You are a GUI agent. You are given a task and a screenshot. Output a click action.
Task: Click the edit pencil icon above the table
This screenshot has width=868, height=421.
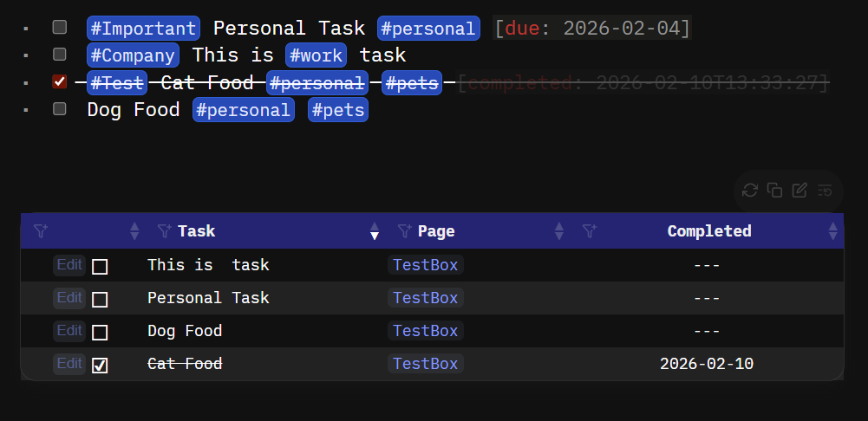[800, 191]
